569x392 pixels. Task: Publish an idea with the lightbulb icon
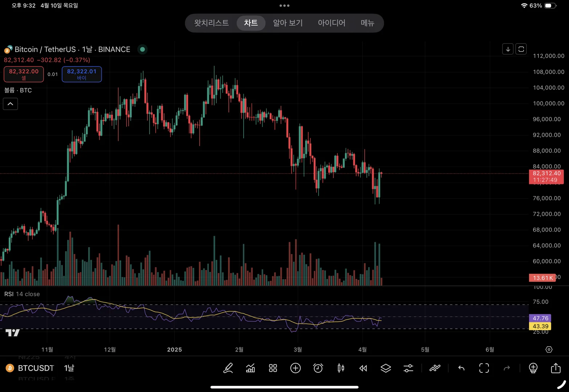pos(533,368)
